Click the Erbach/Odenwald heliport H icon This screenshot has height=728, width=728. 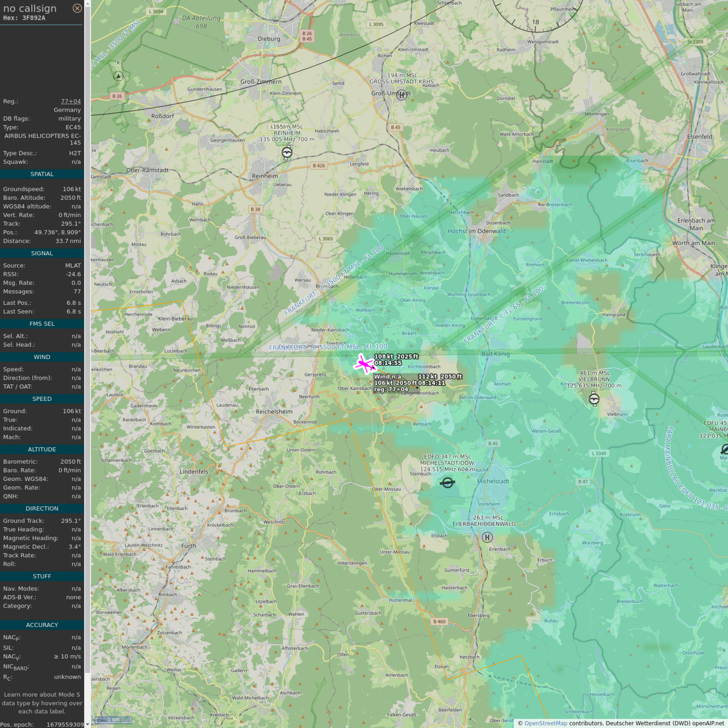(487, 537)
